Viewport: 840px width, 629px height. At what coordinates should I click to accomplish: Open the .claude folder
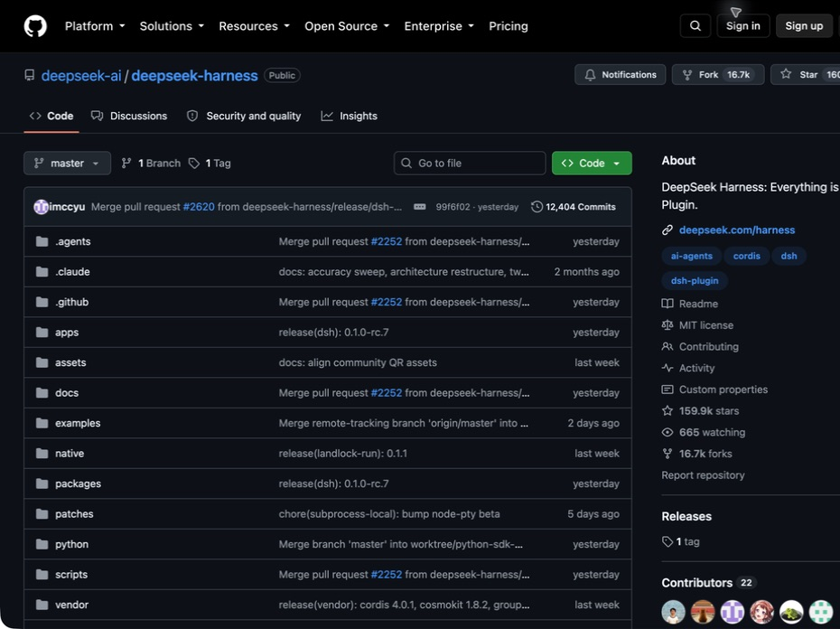tap(72, 272)
